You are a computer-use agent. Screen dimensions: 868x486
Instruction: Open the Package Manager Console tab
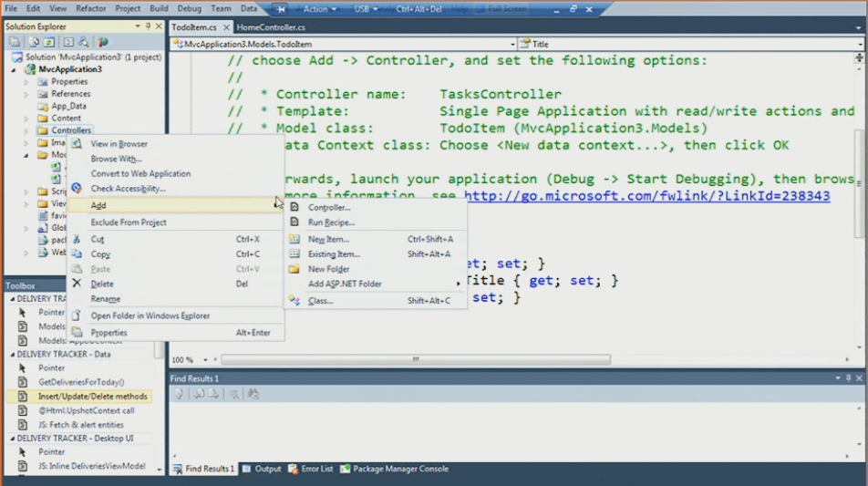point(394,469)
